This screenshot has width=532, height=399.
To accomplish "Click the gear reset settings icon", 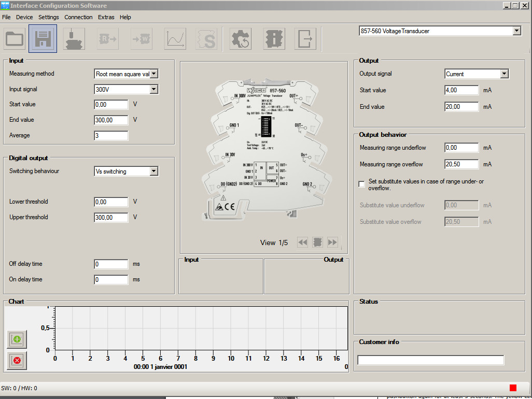I will 241,39.
